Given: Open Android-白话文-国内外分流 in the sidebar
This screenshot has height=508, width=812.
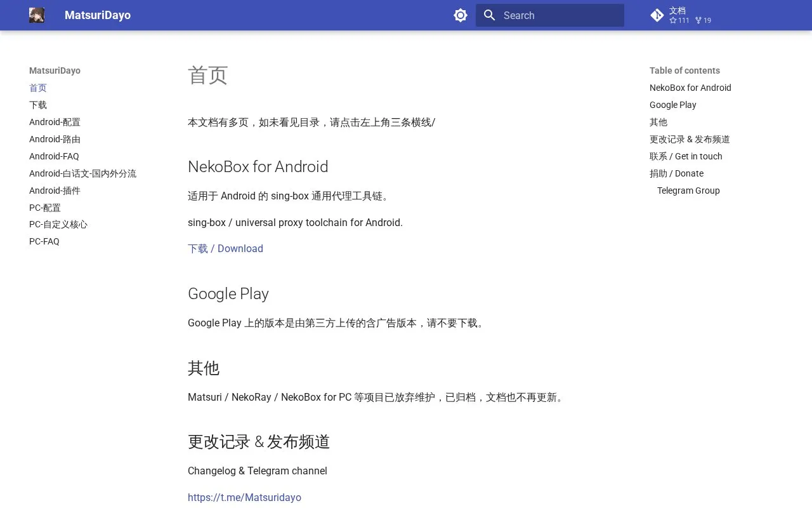Looking at the screenshot, I should click(82, 173).
